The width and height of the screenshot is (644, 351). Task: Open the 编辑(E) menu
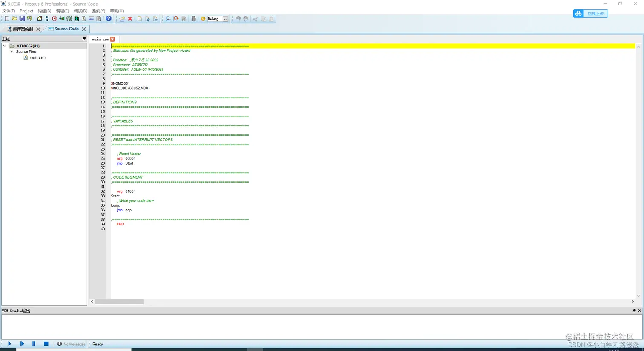[x=62, y=11]
